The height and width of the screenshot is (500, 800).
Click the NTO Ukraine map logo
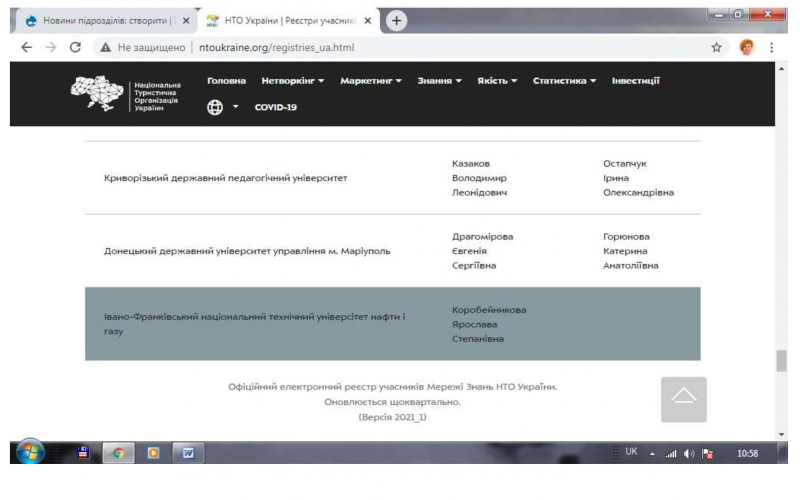click(x=97, y=93)
